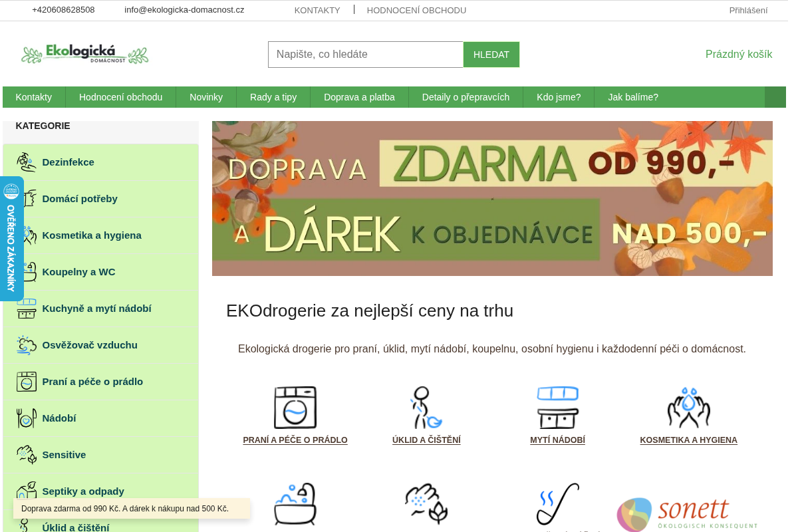
Task: Click MYTÍ NÁDOBÍ tile label
Action: (557, 440)
